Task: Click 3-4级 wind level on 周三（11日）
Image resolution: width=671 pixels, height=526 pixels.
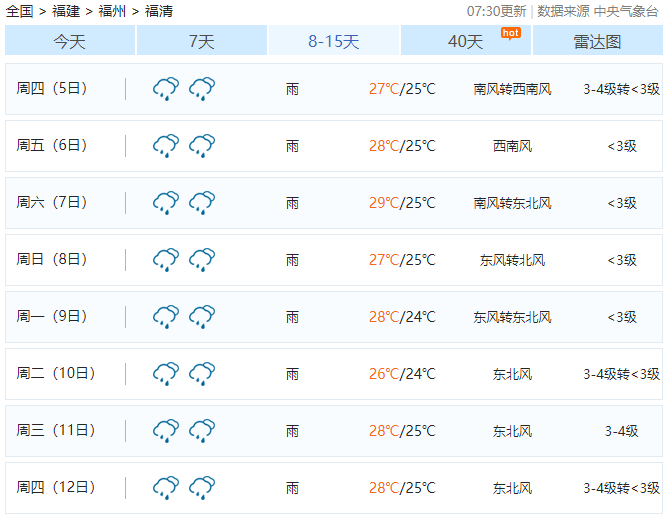Action: 621,431
